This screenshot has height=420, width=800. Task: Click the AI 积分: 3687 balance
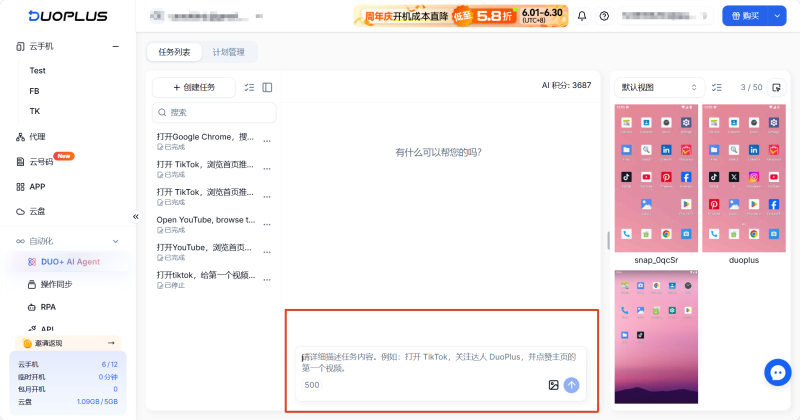click(566, 85)
